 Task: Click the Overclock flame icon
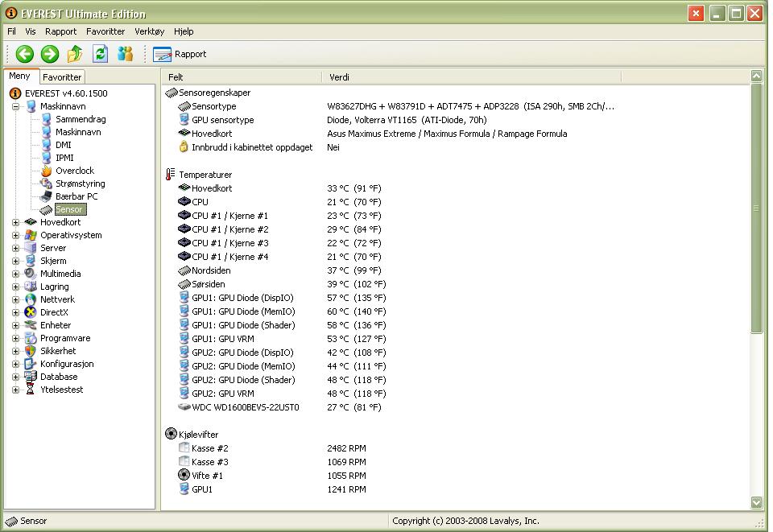point(47,171)
